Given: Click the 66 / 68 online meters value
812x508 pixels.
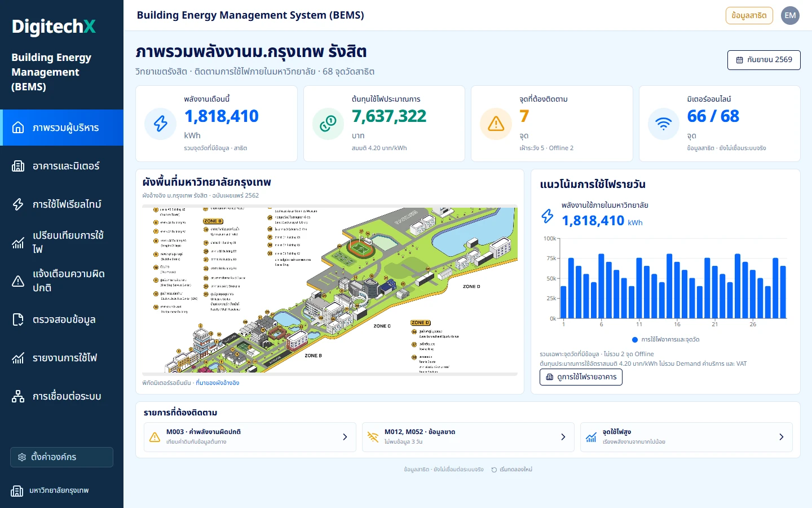Looking at the screenshot, I should [x=713, y=116].
